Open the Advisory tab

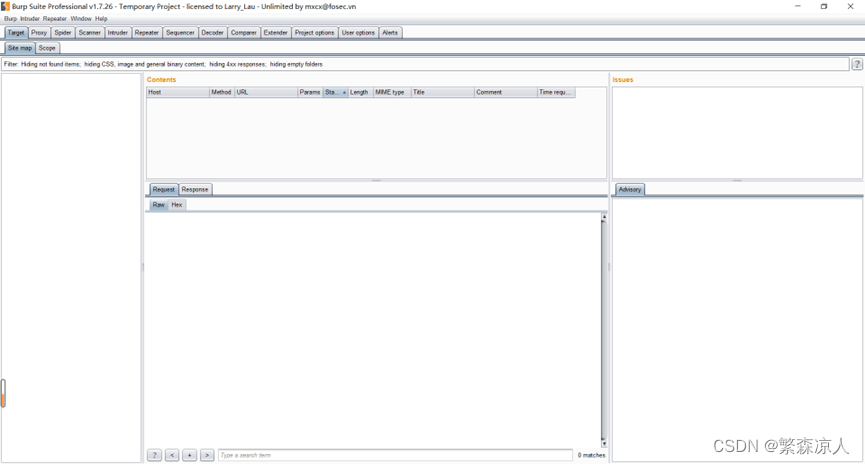point(629,189)
